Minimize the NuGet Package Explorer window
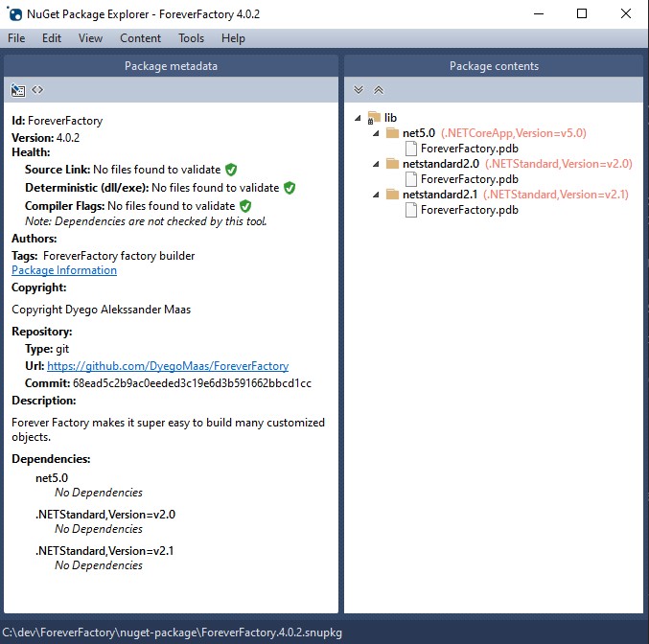The height and width of the screenshot is (644, 649). pos(539,13)
